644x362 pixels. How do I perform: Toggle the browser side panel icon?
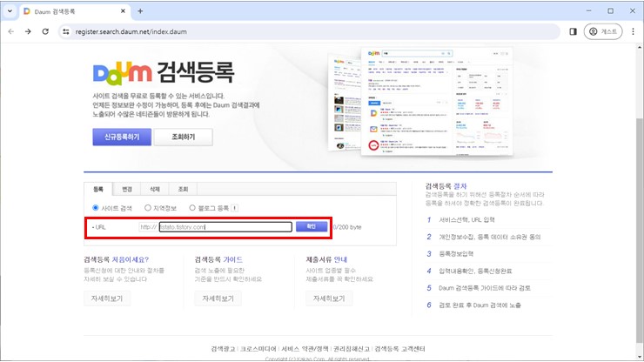click(x=573, y=31)
